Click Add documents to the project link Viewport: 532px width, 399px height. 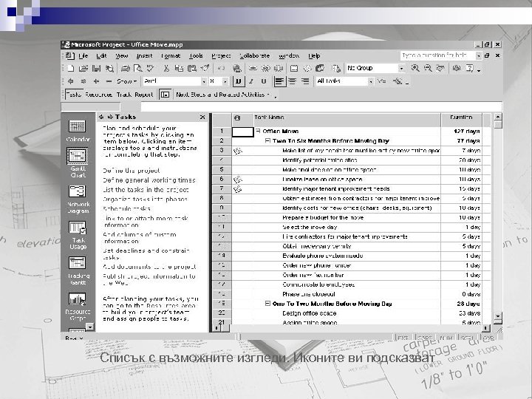click(x=149, y=267)
